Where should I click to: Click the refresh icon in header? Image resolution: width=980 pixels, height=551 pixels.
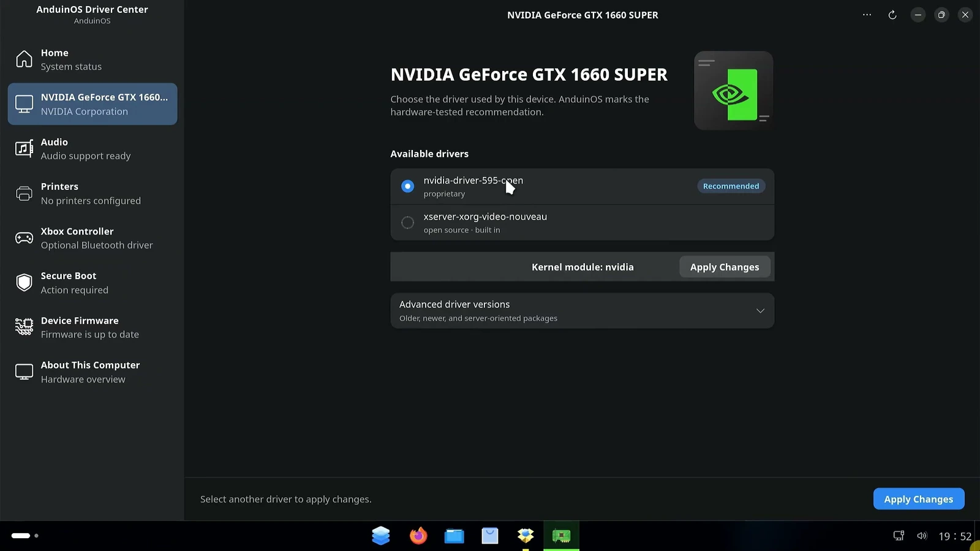click(892, 15)
